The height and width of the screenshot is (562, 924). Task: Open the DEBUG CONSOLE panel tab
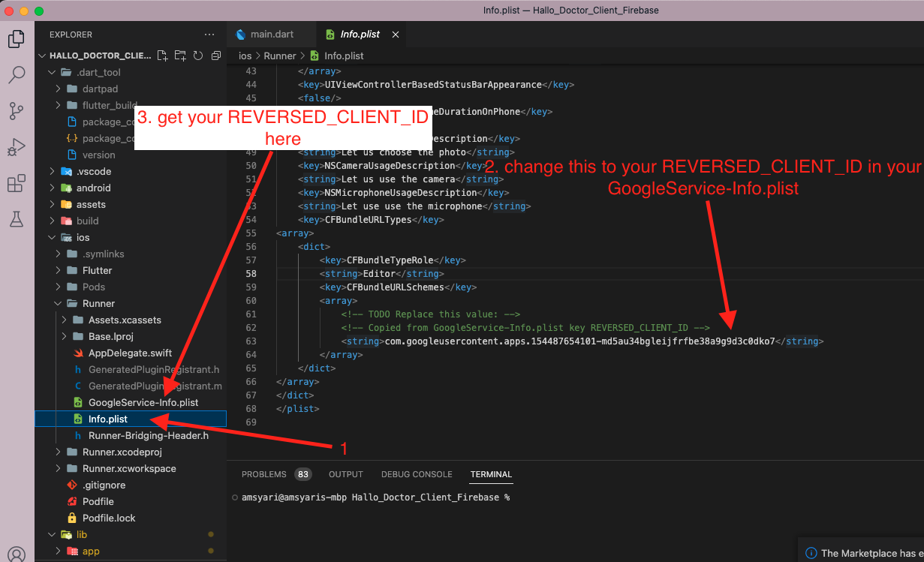pyautogui.click(x=417, y=474)
